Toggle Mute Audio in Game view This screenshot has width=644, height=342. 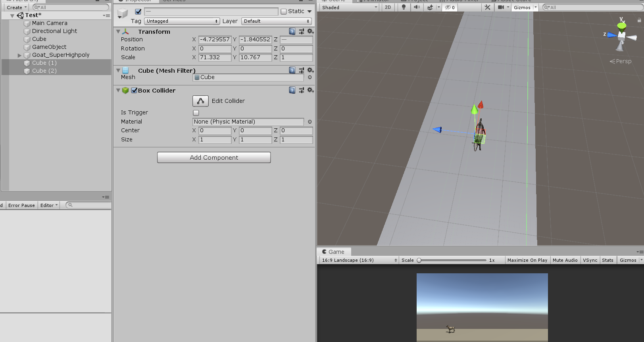coord(565,260)
